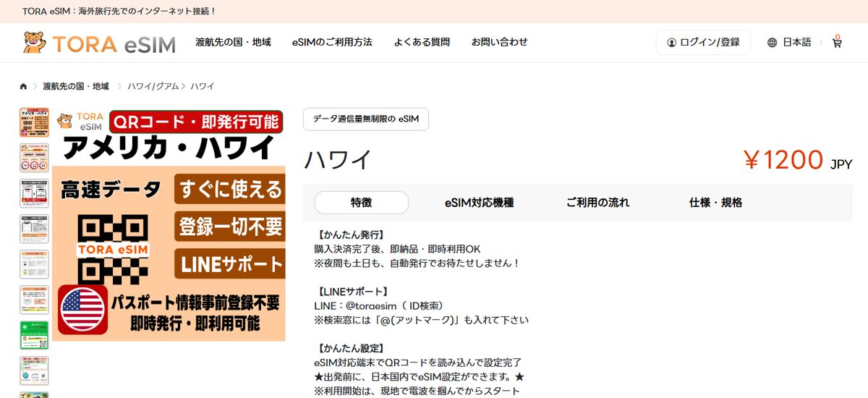Open the 渡航先の国・地域 menu
The width and height of the screenshot is (868, 398).
pyautogui.click(x=233, y=42)
